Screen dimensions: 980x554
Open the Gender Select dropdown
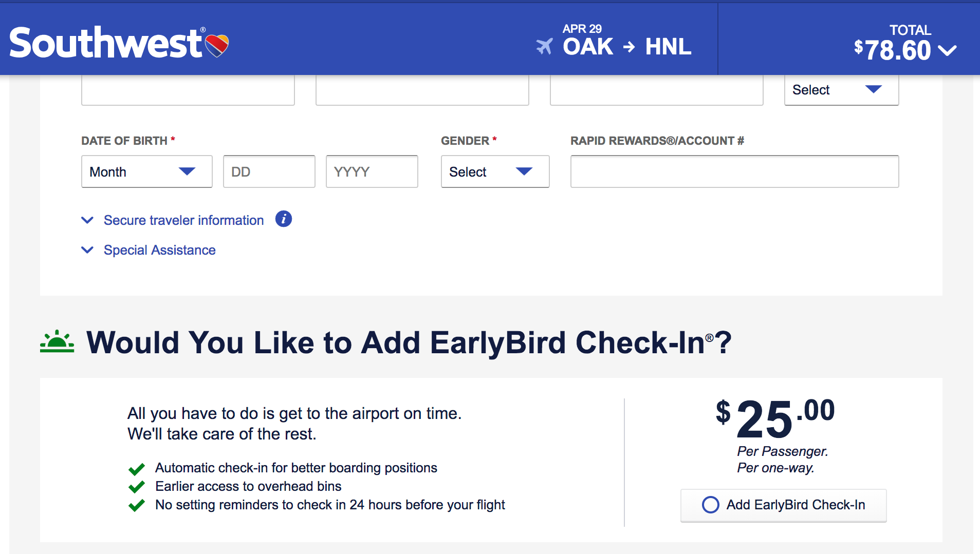pos(495,171)
